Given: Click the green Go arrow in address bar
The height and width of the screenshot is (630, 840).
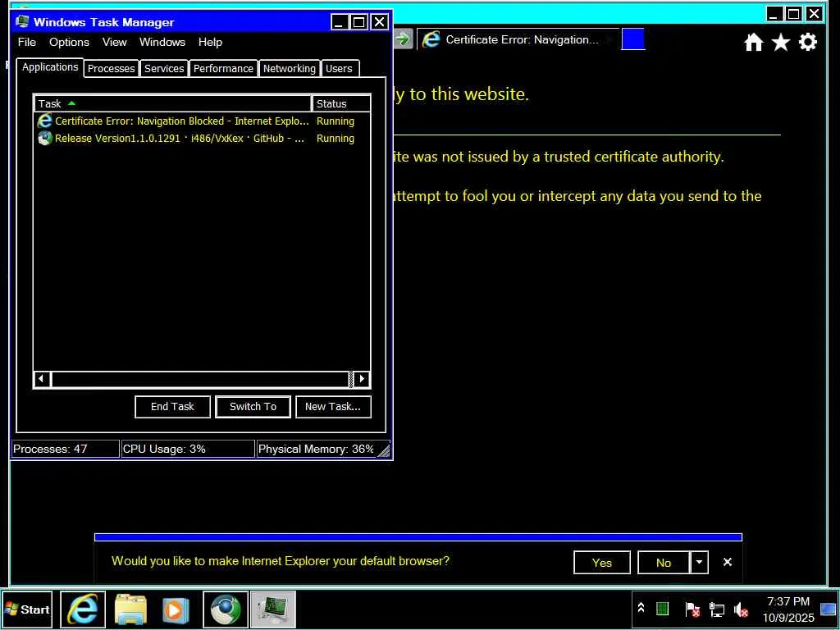Looking at the screenshot, I should coord(402,39).
